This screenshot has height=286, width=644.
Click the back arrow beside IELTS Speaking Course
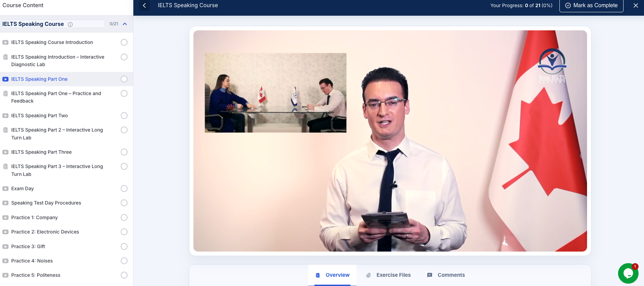tap(144, 5)
